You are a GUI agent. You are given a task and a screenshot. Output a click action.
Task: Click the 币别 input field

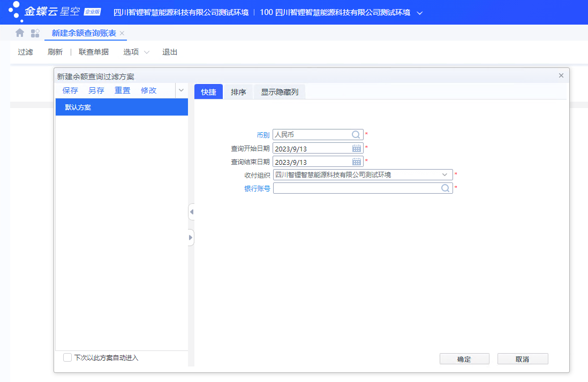pos(318,134)
